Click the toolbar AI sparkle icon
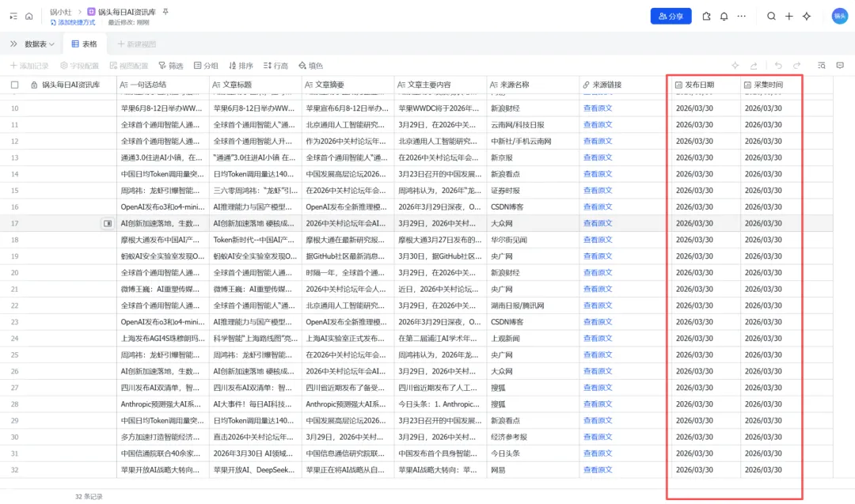This screenshot has width=855, height=504. pos(735,66)
